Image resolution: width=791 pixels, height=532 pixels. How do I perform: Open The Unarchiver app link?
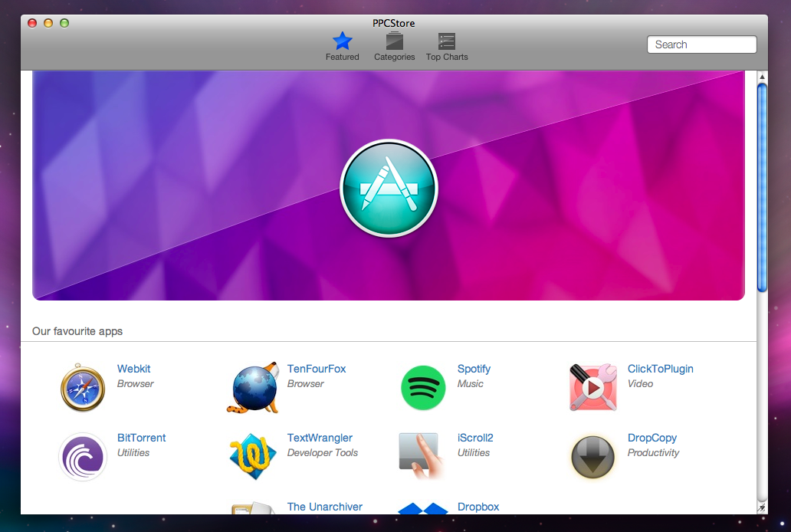(324, 507)
